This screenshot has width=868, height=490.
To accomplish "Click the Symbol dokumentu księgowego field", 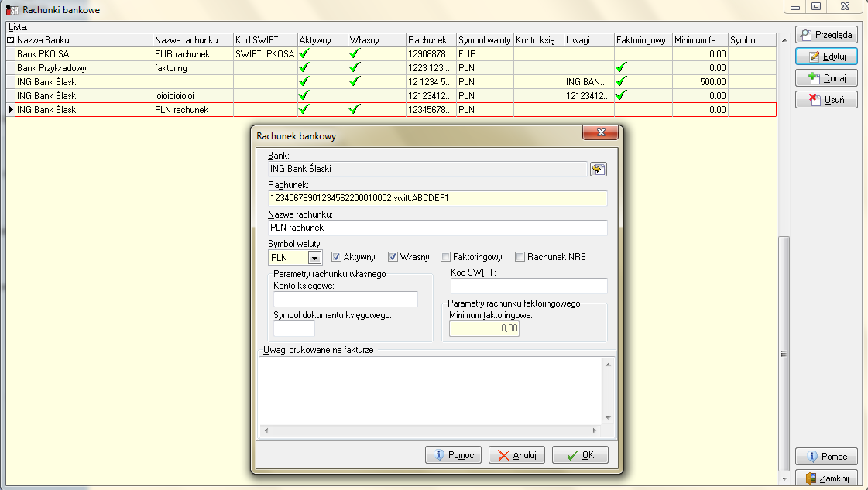I will (294, 328).
